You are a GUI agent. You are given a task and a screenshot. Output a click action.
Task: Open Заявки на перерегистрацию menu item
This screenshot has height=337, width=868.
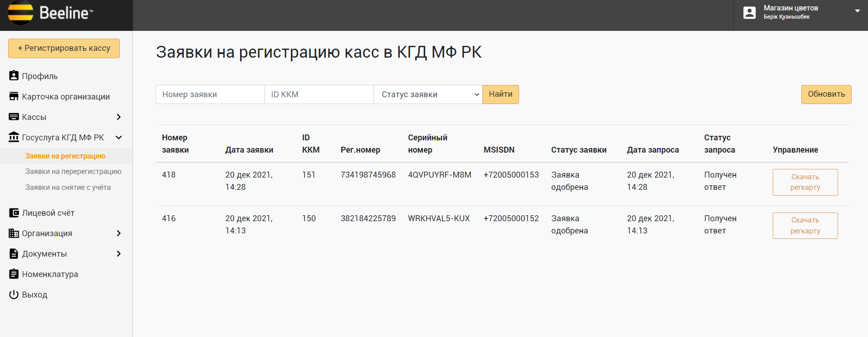(73, 172)
